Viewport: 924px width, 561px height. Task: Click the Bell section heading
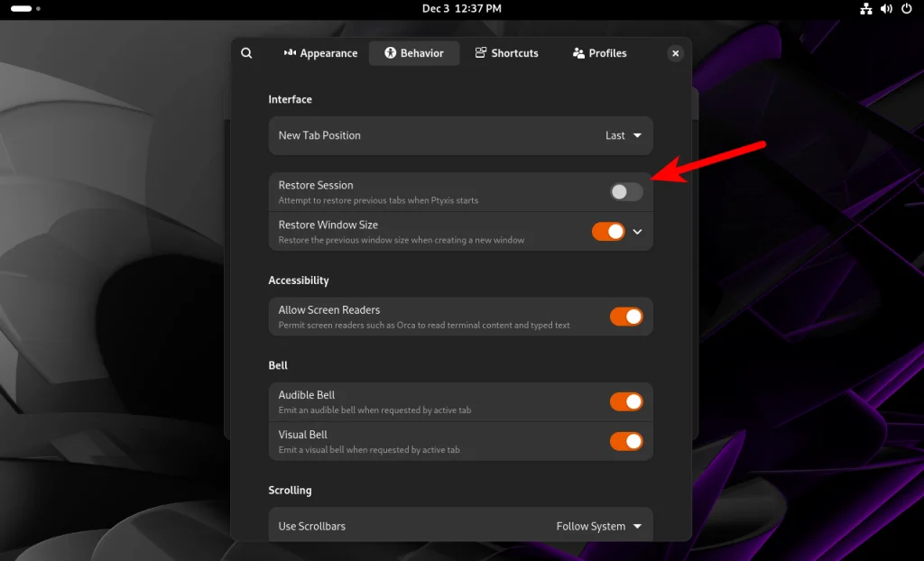pos(278,365)
